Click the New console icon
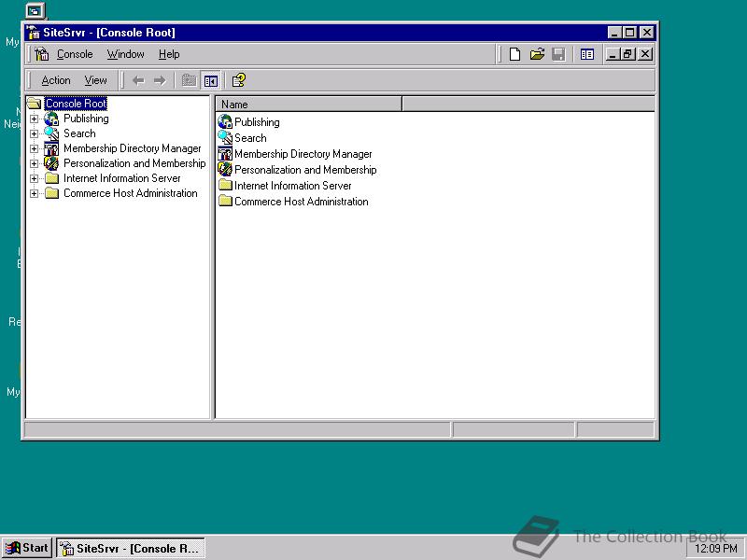747x560 pixels. 514,54
